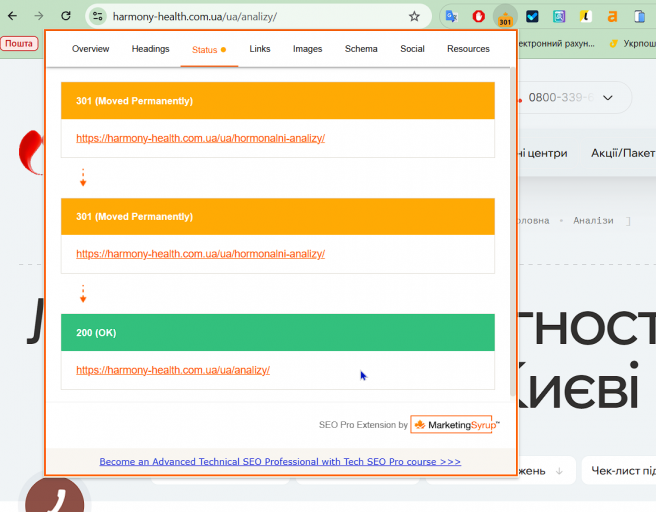Open site information icon in address bar

point(97,16)
